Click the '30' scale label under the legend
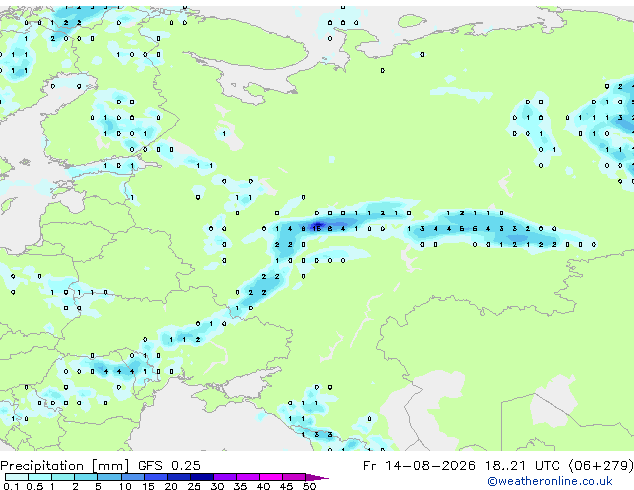634x490 pixels. pos(217,486)
